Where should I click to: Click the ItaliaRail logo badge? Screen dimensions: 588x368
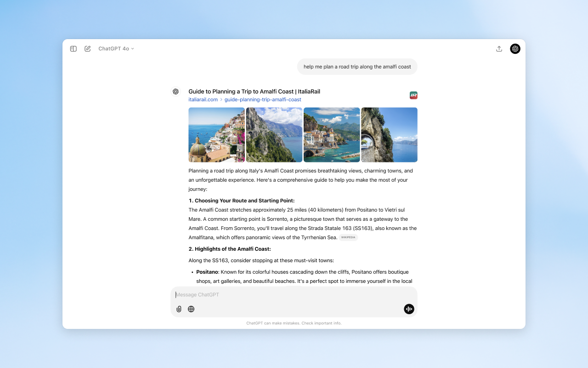point(413,95)
